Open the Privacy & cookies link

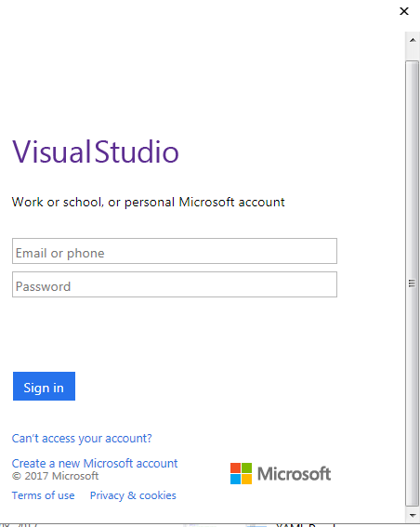[133, 495]
